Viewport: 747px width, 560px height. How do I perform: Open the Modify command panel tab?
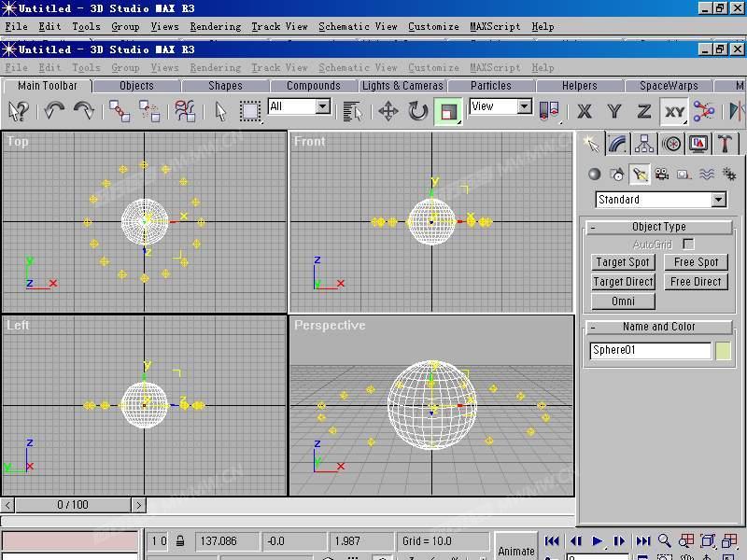(617, 144)
